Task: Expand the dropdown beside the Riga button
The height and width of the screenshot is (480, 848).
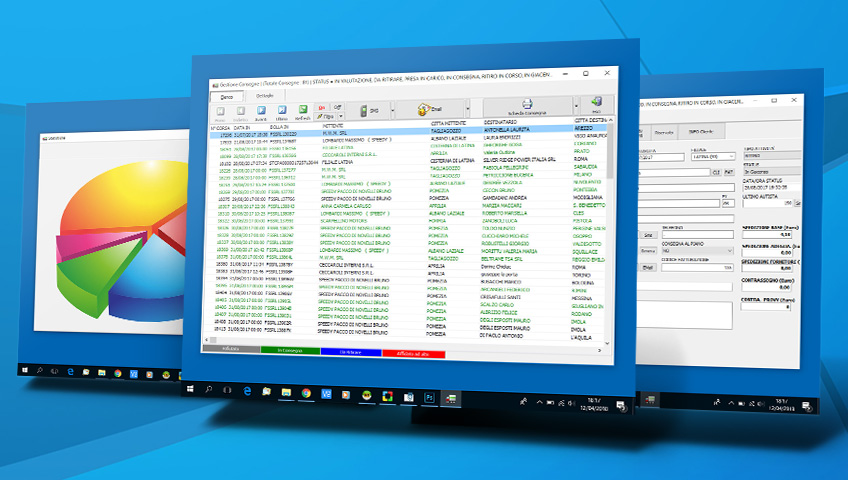Action: point(341,116)
